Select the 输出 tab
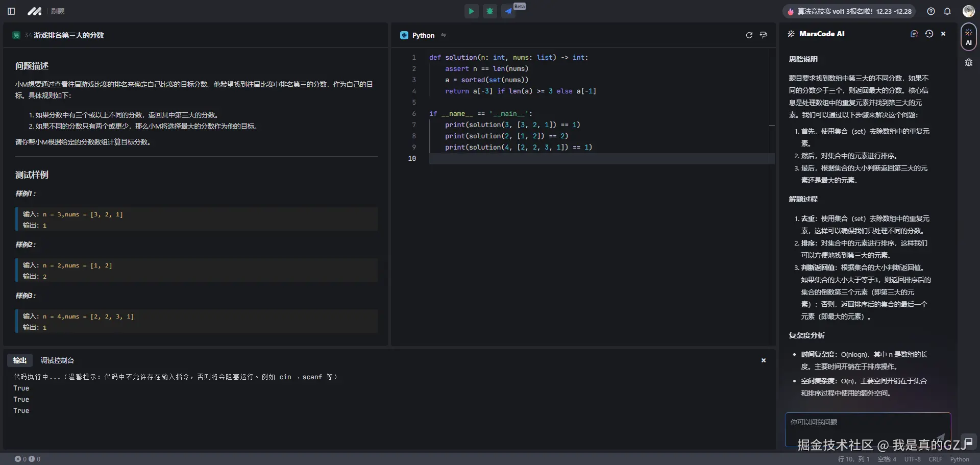This screenshot has width=980, height=465. point(20,360)
